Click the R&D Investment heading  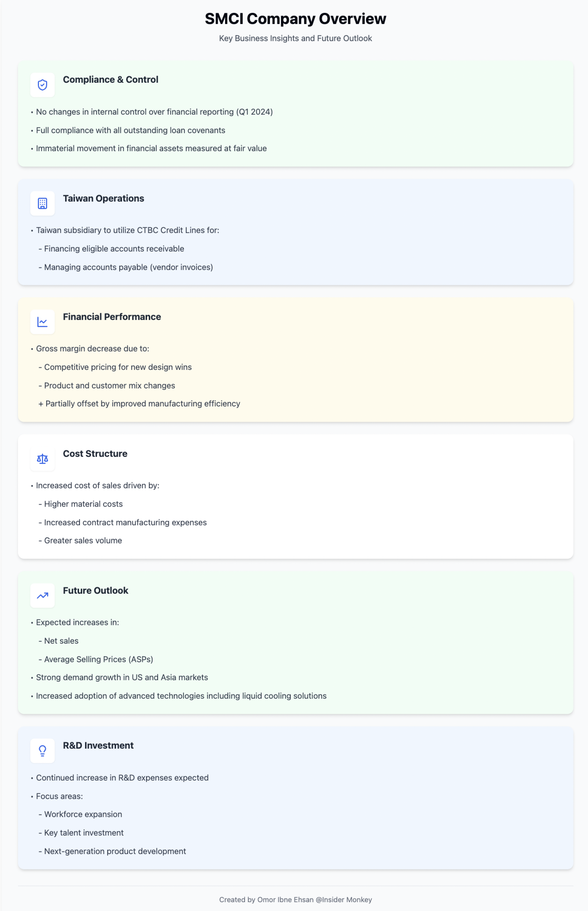[98, 745]
